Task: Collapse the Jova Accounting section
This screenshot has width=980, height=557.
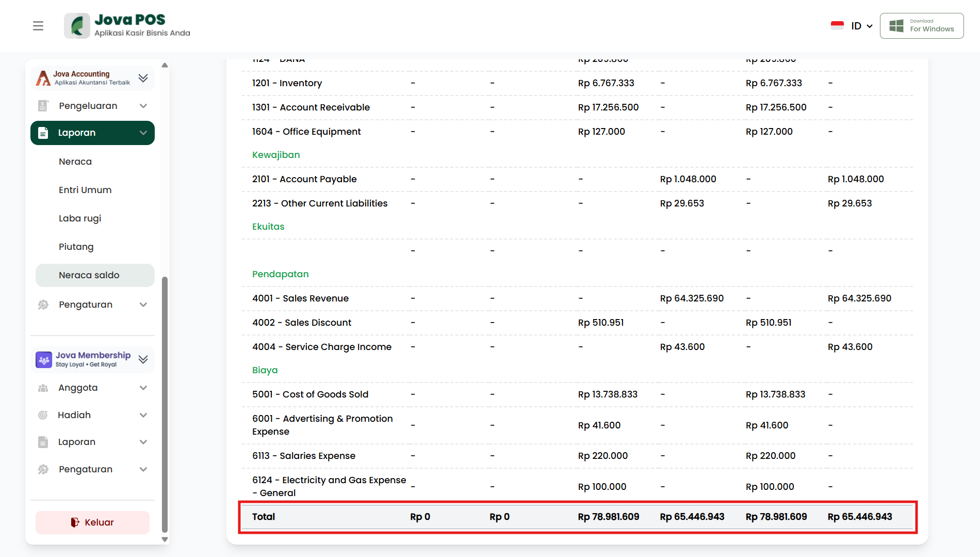Action: (x=143, y=78)
